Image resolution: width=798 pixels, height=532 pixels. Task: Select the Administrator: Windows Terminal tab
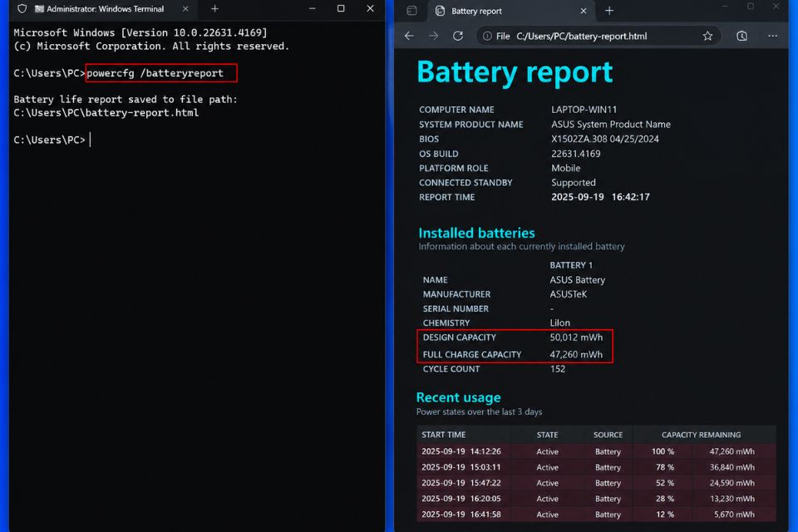pos(106,8)
